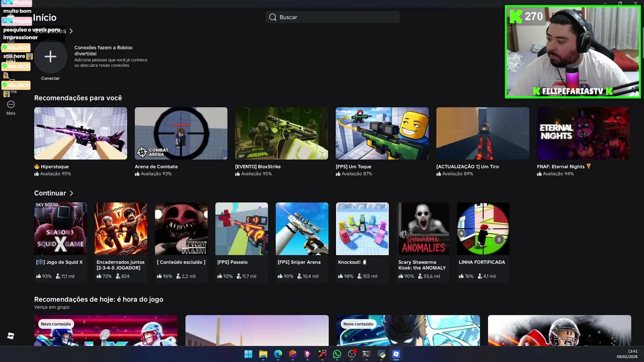Screen dimensions: 644x362
Task: Click the Recomendações de hoje heading
Action: [x=99, y=299]
